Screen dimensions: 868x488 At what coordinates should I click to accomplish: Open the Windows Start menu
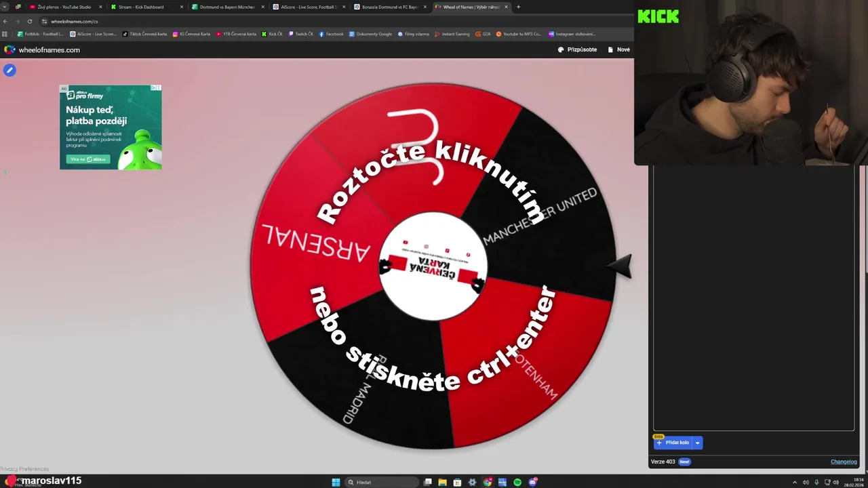(x=336, y=482)
